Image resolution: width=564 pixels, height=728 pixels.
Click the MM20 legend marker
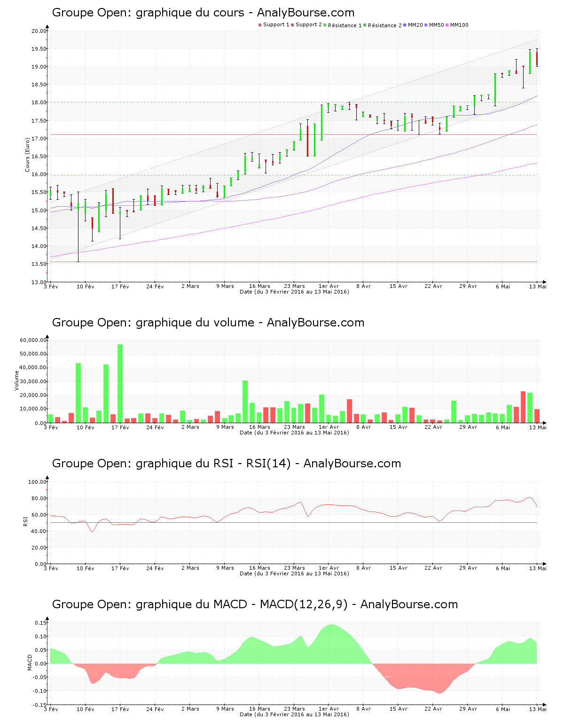[405, 25]
